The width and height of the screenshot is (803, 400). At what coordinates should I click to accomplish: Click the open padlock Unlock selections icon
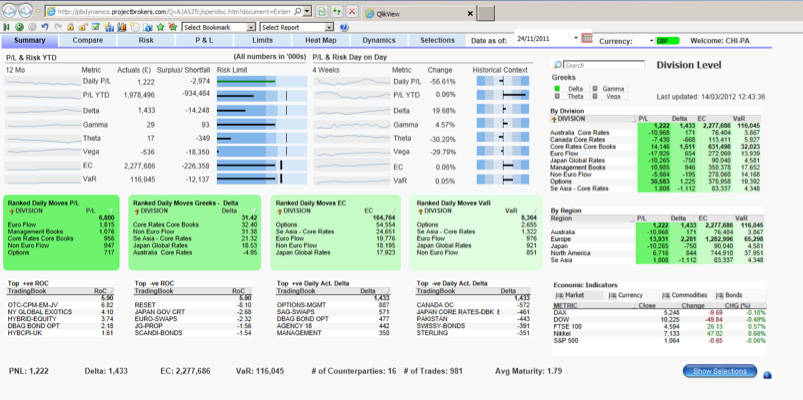[x=83, y=27]
